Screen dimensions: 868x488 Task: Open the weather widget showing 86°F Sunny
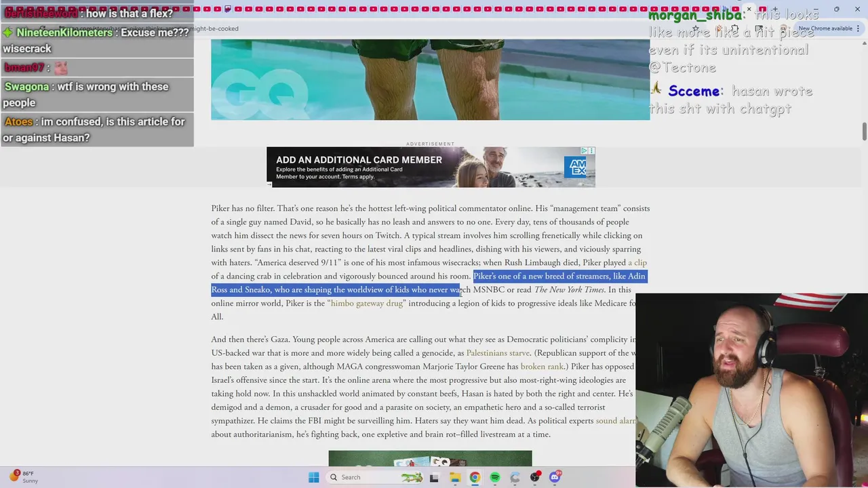click(22, 477)
